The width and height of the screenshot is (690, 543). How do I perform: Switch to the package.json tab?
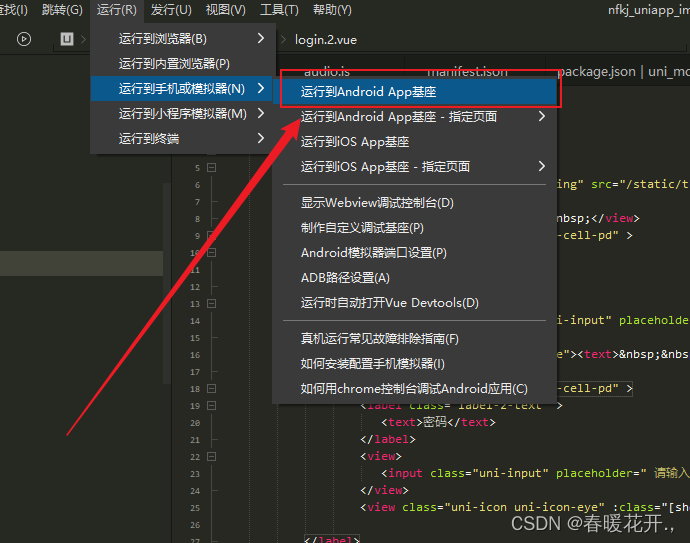tap(596, 72)
